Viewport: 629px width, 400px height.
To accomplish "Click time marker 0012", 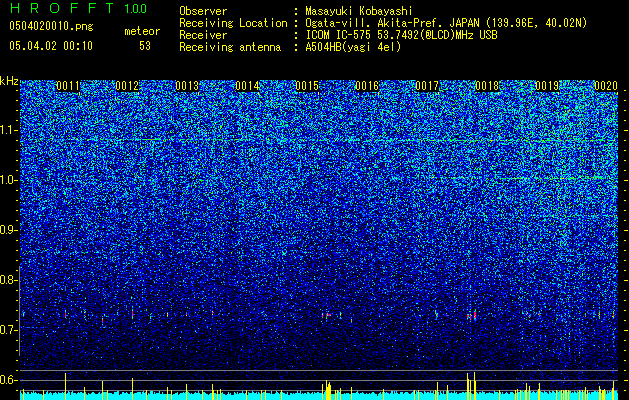I will click(x=127, y=86).
